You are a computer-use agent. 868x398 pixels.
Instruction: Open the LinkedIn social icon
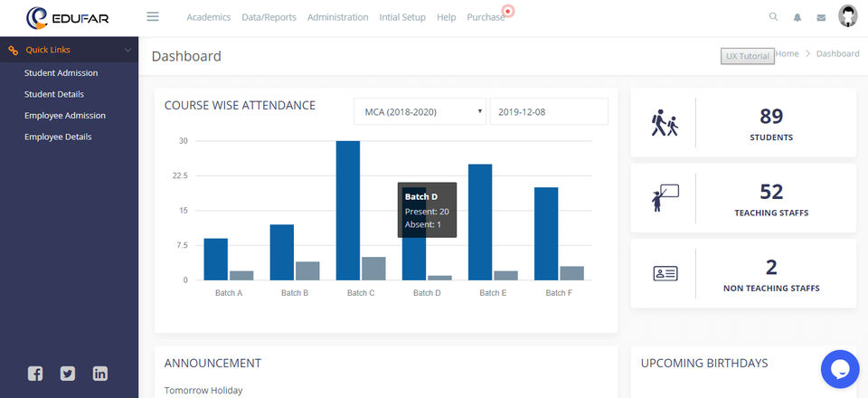coord(100,374)
